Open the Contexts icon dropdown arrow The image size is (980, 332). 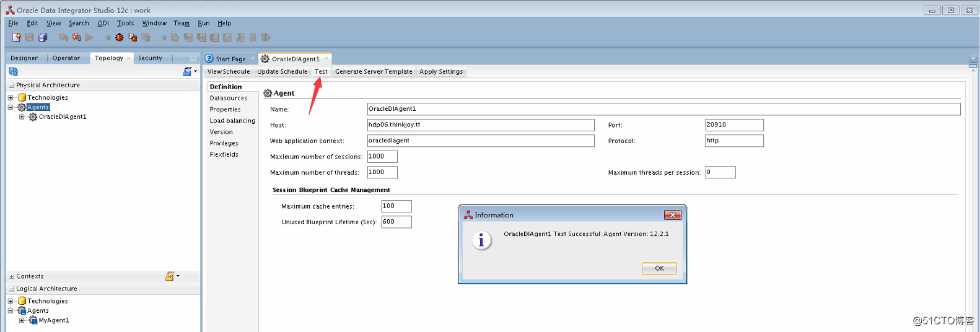coord(178,276)
